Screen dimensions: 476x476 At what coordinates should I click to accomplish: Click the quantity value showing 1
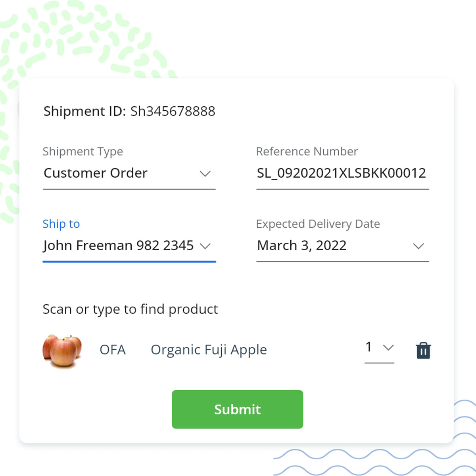(369, 347)
